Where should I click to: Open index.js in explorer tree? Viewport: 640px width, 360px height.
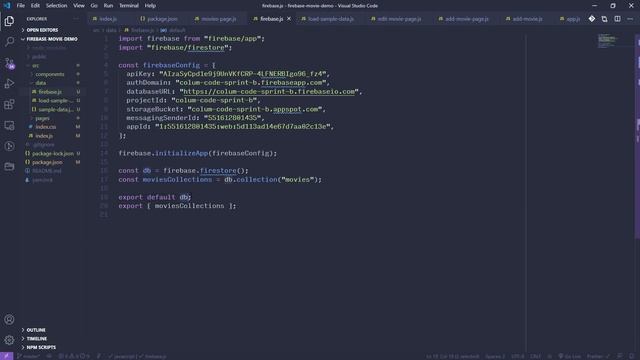coord(44,136)
